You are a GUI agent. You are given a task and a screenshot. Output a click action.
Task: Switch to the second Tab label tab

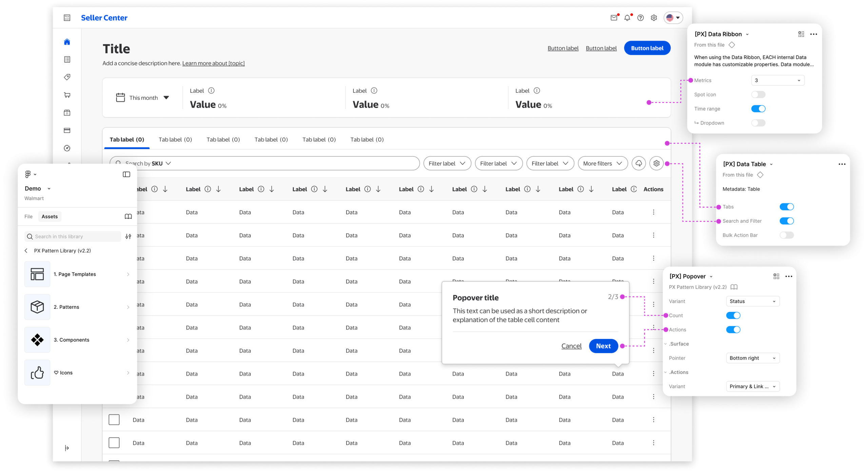coord(175,140)
